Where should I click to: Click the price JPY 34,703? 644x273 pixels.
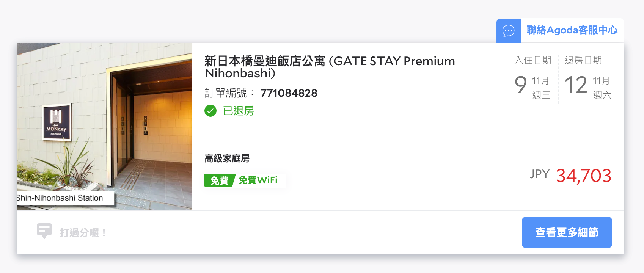(570, 176)
